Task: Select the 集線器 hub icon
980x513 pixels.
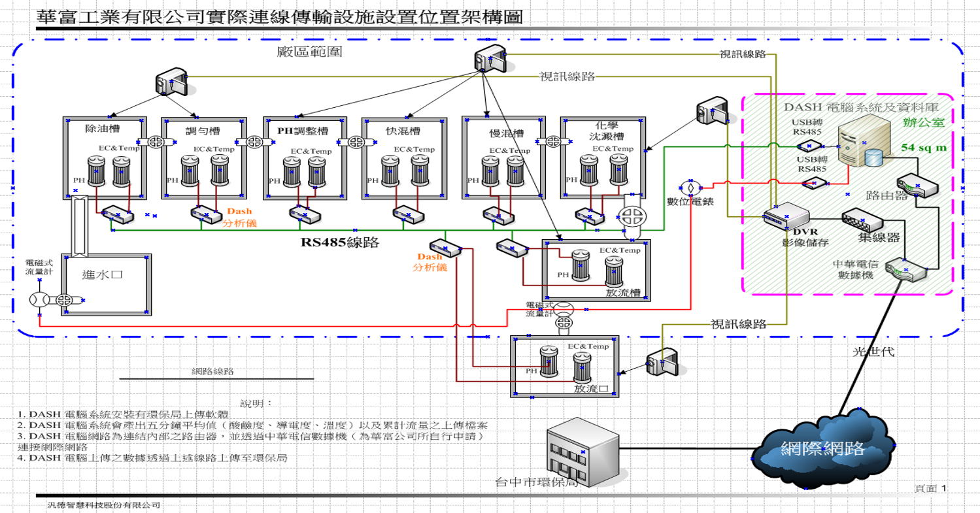Action: (x=864, y=222)
